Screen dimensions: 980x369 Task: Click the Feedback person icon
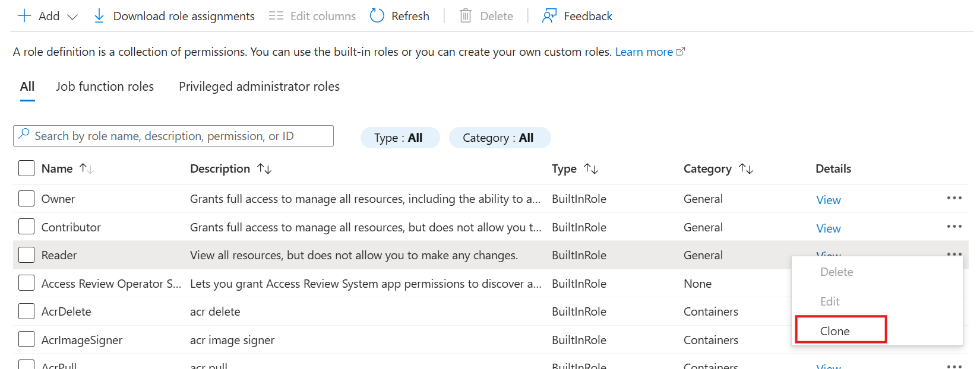(549, 16)
